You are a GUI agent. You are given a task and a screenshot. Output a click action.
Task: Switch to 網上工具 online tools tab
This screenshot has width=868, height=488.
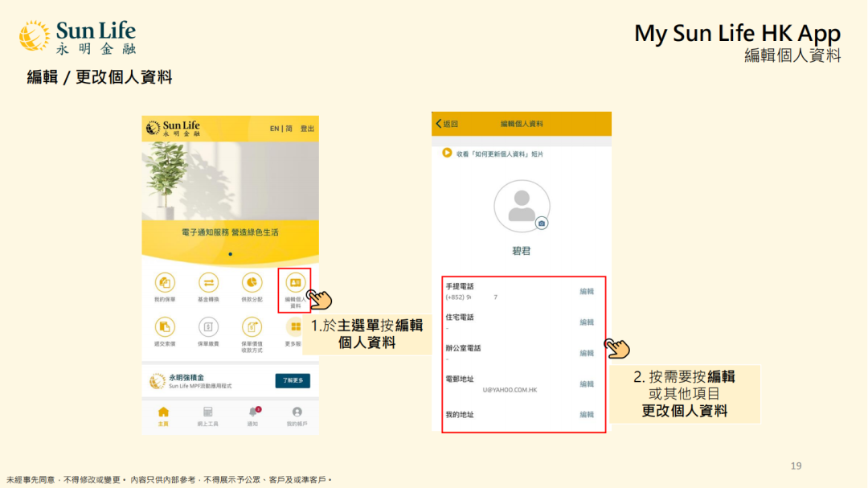[x=207, y=416]
